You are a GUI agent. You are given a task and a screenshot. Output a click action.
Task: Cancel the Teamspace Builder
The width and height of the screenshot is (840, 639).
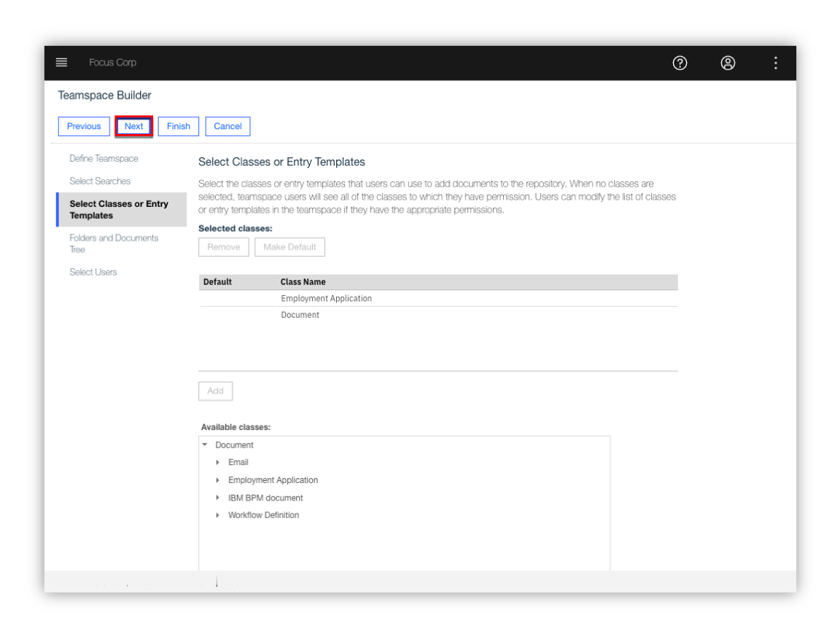coord(227,126)
